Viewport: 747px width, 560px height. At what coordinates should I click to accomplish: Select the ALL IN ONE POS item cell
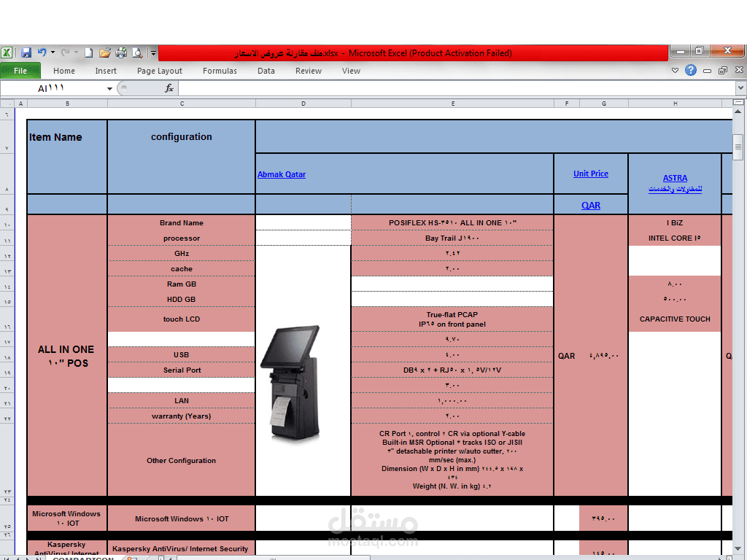tap(67, 356)
